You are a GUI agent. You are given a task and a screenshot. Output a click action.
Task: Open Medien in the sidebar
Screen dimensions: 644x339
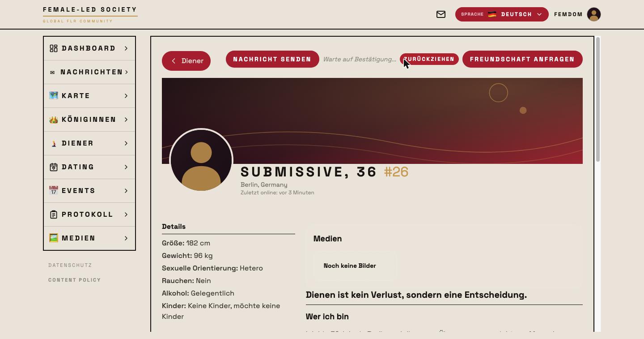[89, 238]
